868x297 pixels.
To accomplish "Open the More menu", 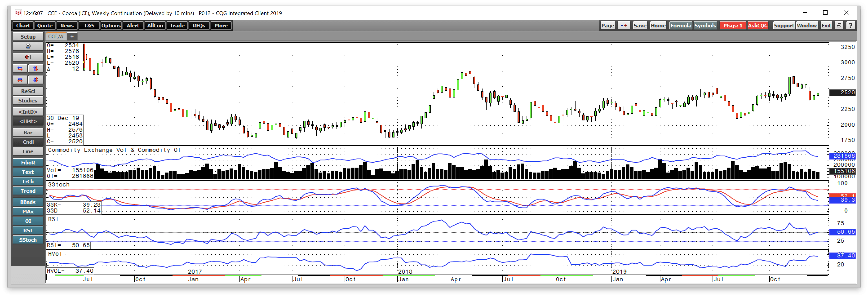I will 221,25.
